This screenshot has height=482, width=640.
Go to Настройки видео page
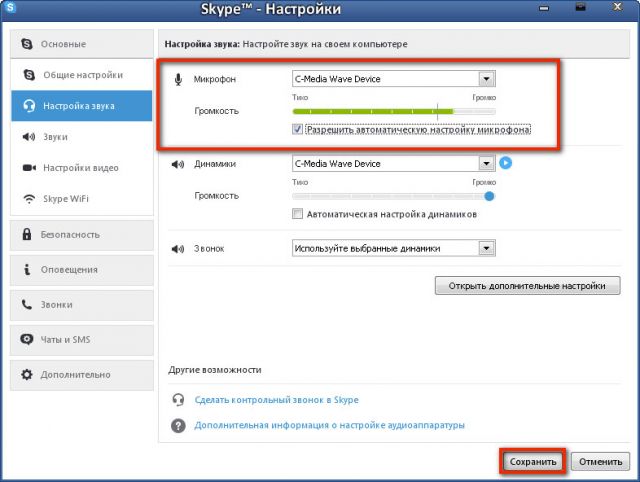[82, 168]
